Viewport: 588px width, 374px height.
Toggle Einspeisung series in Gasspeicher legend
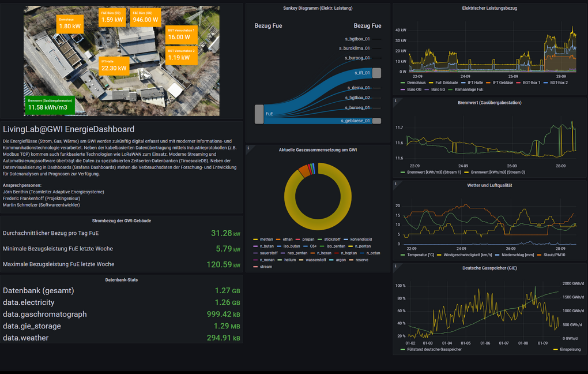coord(570,349)
